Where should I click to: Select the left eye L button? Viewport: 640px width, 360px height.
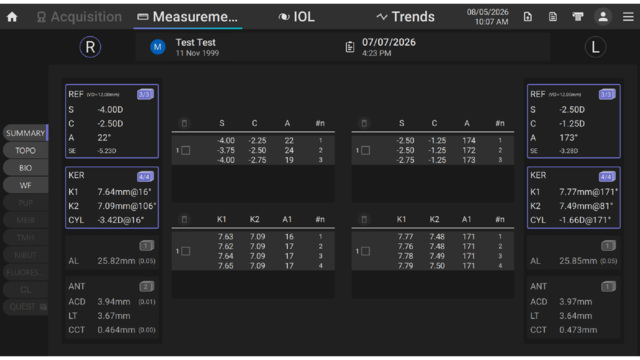point(596,47)
